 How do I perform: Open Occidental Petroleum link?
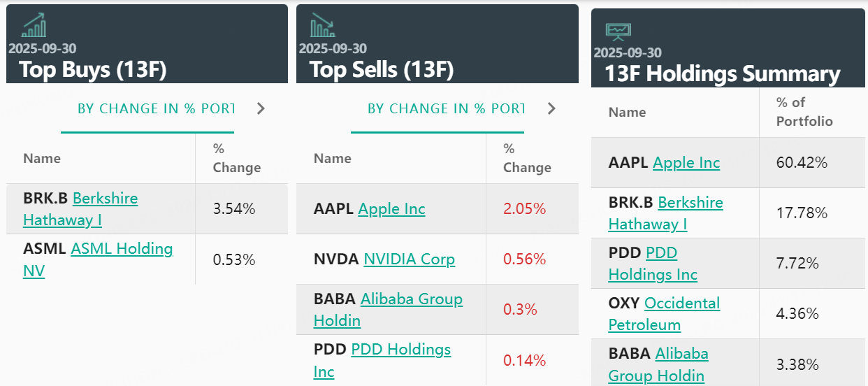[x=681, y=303]
